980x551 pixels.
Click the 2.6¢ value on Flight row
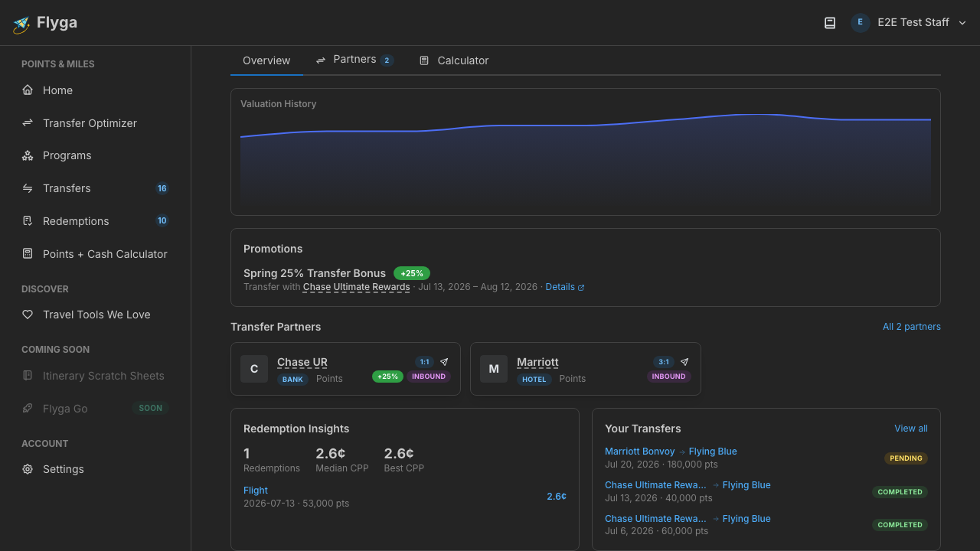point(557,497)
